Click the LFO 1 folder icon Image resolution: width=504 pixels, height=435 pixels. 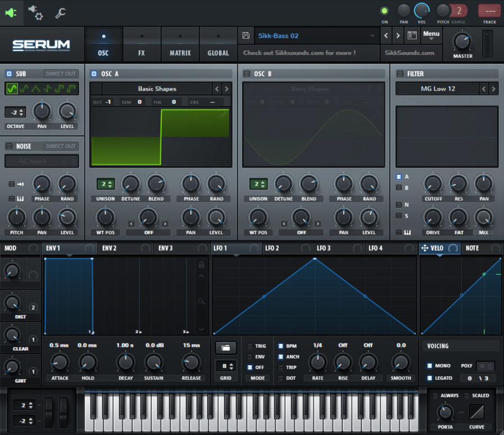click(x=226, y=347)
